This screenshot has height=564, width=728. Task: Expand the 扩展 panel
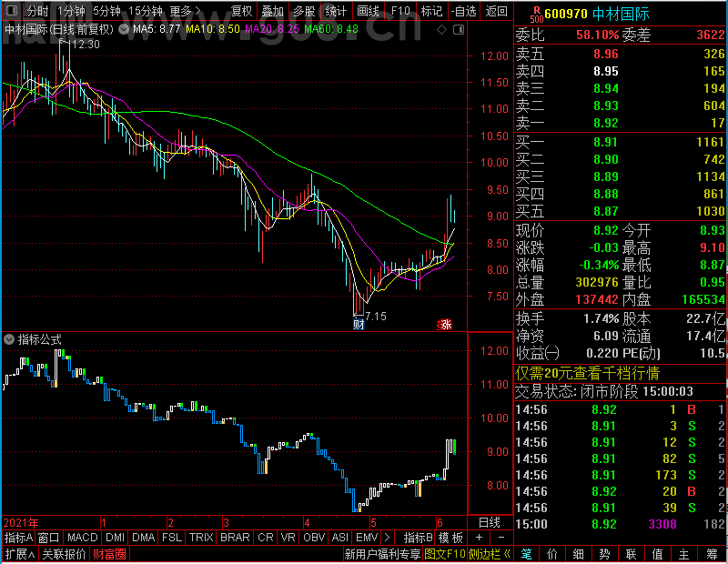click(x=19, y=554)
